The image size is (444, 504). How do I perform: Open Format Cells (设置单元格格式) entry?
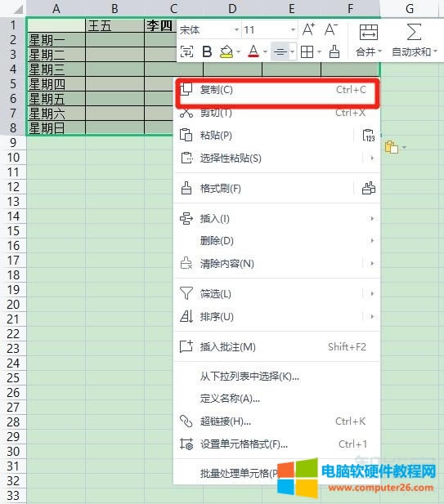point(277,444)
